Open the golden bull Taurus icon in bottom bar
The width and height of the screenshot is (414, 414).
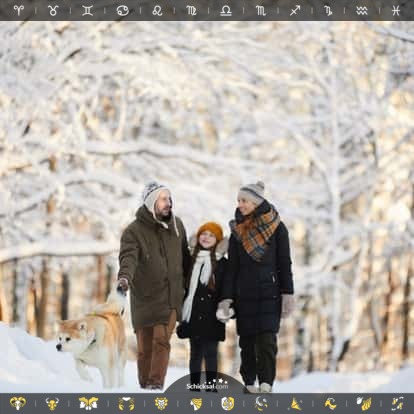(52, 403)
